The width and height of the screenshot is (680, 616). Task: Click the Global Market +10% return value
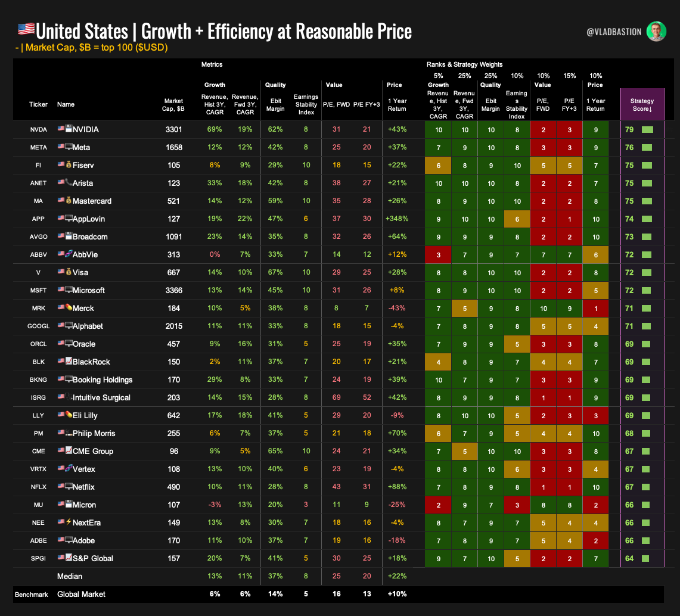coord(397,594)
